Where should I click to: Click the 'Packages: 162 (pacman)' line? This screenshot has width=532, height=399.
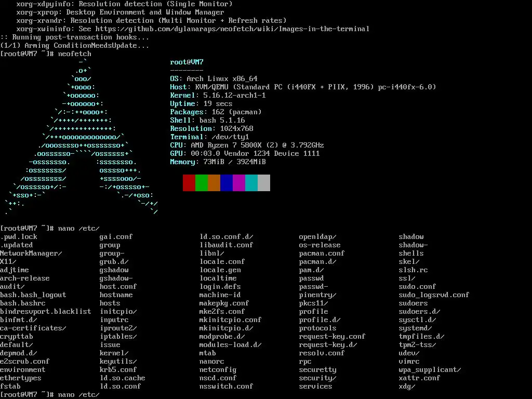(216, 112)
